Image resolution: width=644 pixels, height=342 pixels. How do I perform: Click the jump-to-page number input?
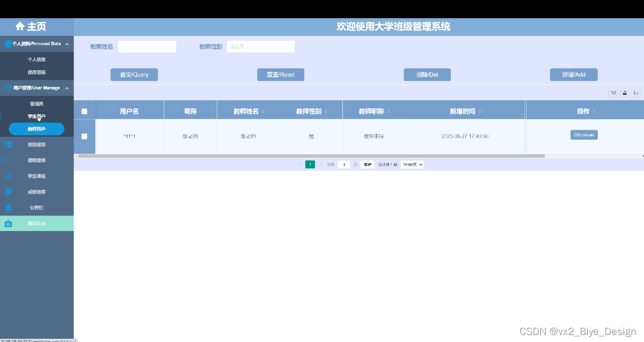click(344, 165)
